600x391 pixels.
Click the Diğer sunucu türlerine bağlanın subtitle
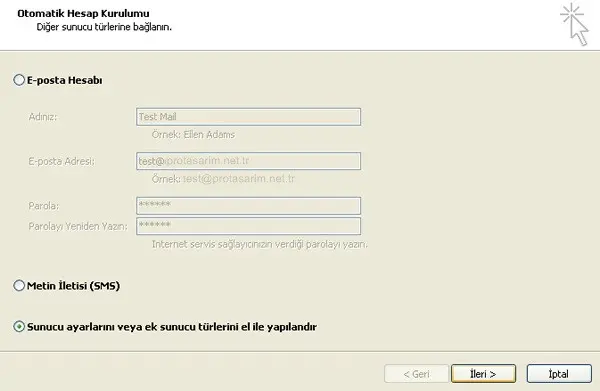pos(104,27)
